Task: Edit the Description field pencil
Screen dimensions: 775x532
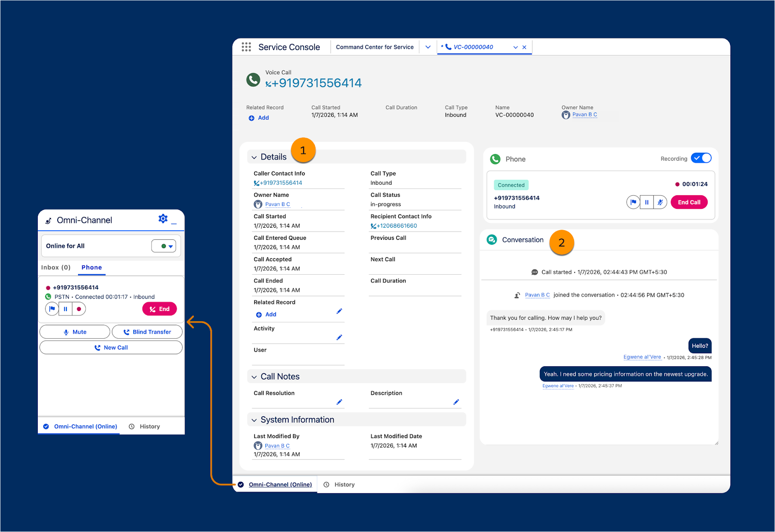Action: (x=456, y=402)
